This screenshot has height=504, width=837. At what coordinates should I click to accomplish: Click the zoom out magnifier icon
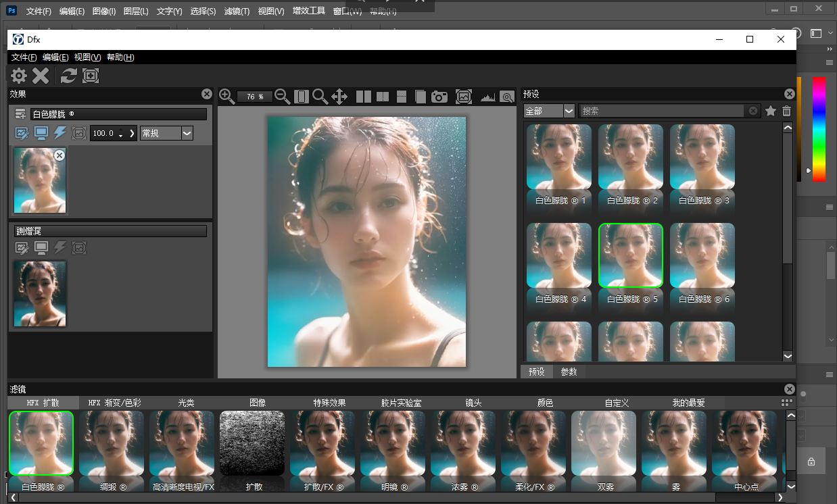coord(283,97)
